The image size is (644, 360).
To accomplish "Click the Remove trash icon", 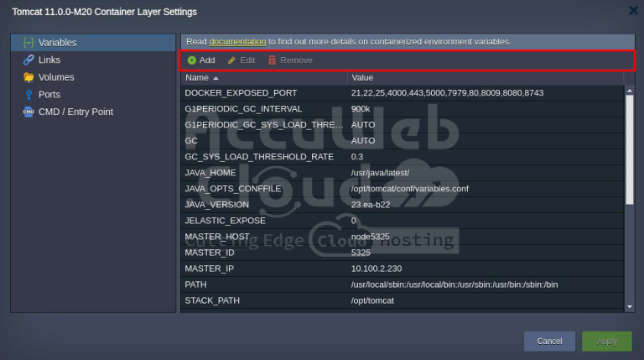I will 272,60.
